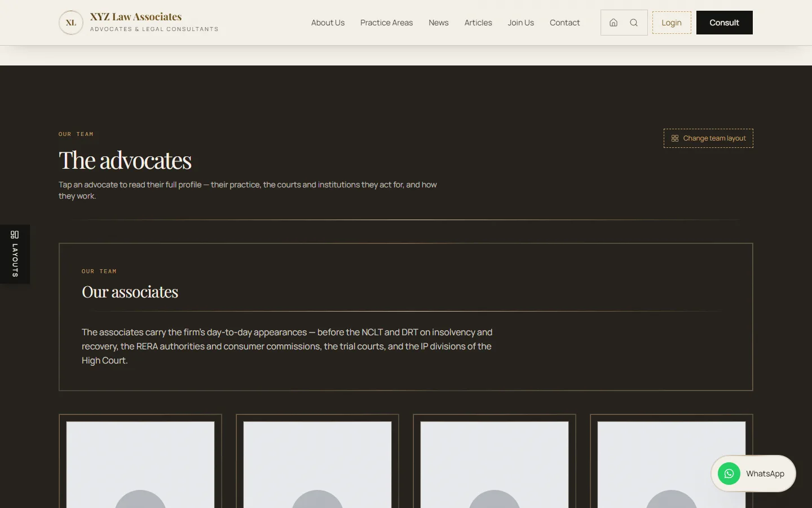Click the WhatsApp green chat icon
812x508 pixels.
coord(729,474)
